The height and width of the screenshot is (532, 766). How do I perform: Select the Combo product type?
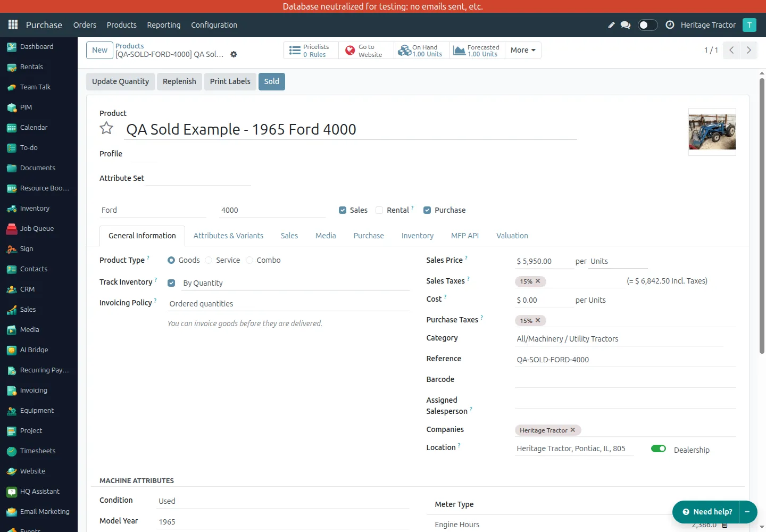pyautogui.click(x=249, y=260)
